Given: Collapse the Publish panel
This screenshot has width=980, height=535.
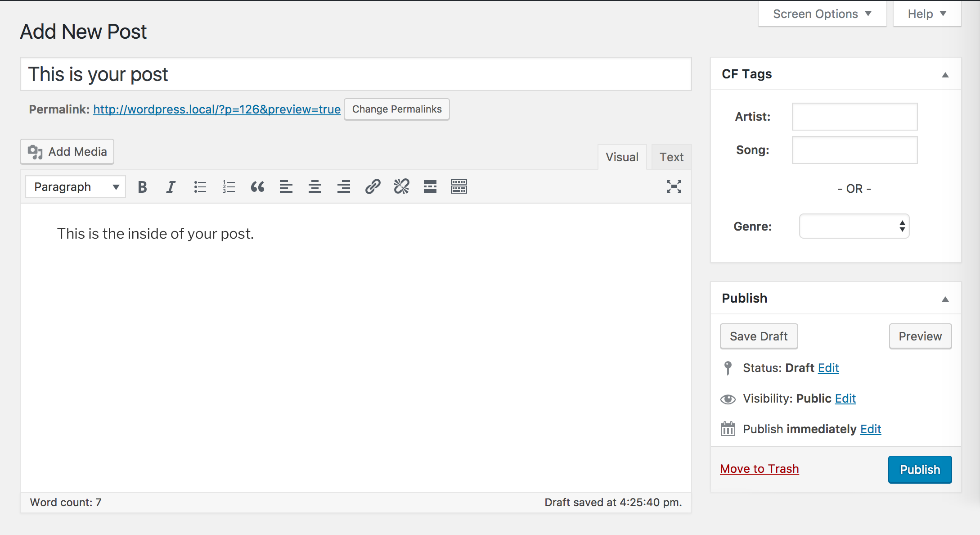Looking at the screenshot, I should tap(945, 299).
